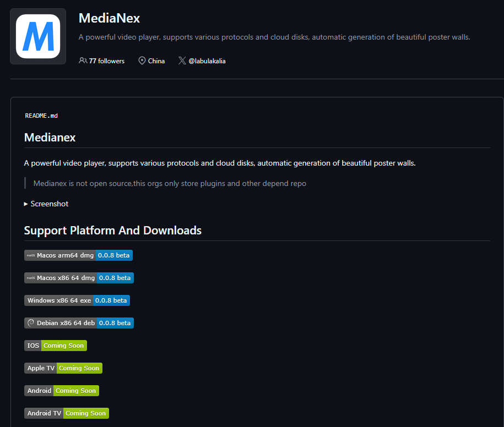Image resolution: width=504 pixels, height=427 pixels.
Task: Click the macOS logo icon in x86 64 dmg badge
Action: click(x=31, y=278)
